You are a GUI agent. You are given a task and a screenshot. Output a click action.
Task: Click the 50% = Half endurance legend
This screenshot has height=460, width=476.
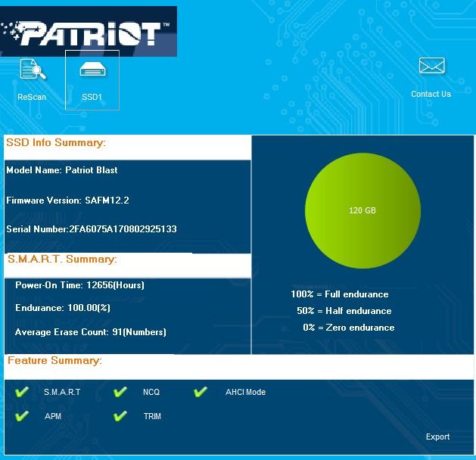[x=344, y=311]
